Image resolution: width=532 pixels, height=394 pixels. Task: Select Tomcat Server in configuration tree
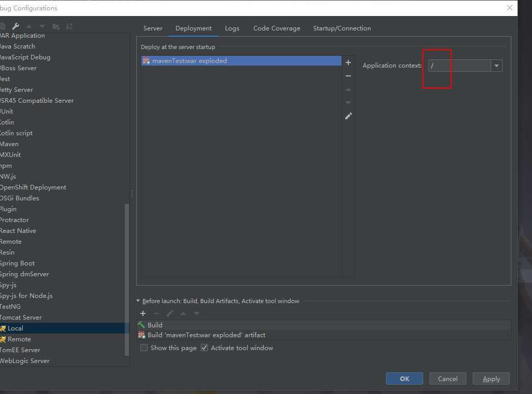[x=21, y=318]
